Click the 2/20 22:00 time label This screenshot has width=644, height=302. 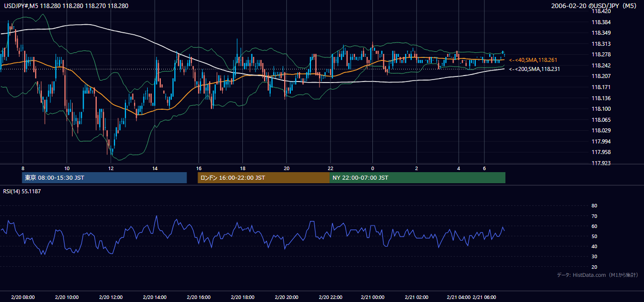pos(331,297)
